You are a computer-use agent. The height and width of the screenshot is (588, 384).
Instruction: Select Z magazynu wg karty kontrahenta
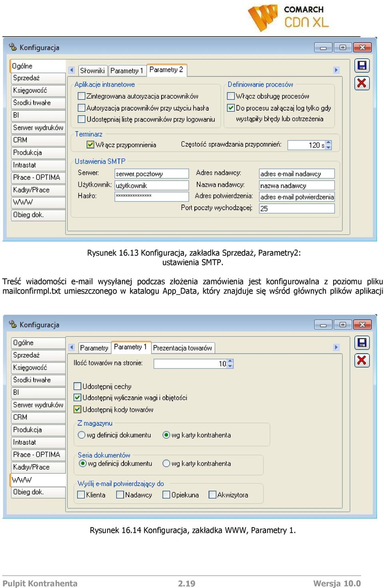[x=166, y=435]
